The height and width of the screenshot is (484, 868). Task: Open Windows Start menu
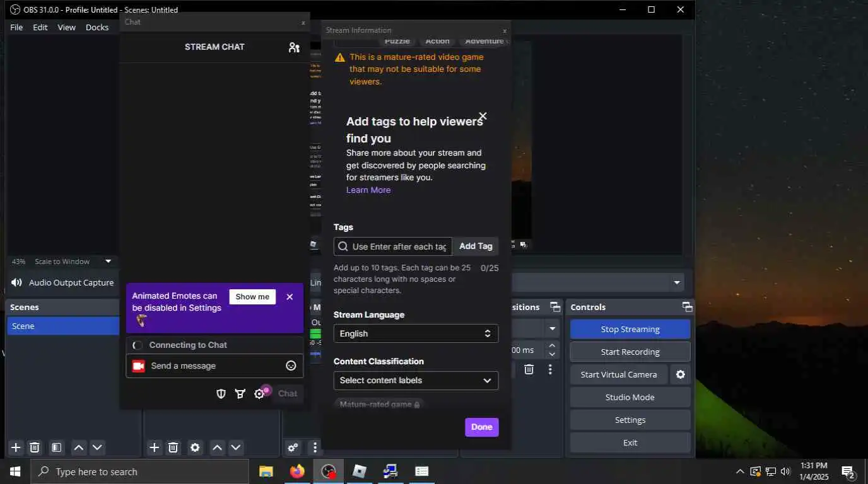pyautogui.click(x=15, y=471)
